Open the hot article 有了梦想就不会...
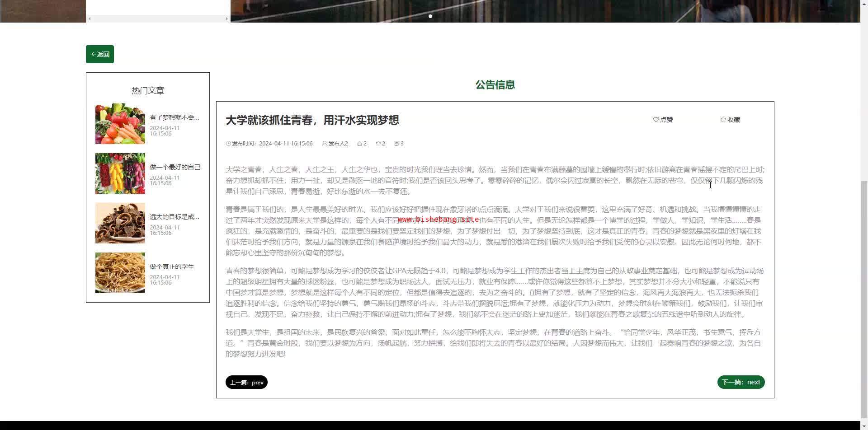This screenshot has width=868, height=430. coord(175,117)
